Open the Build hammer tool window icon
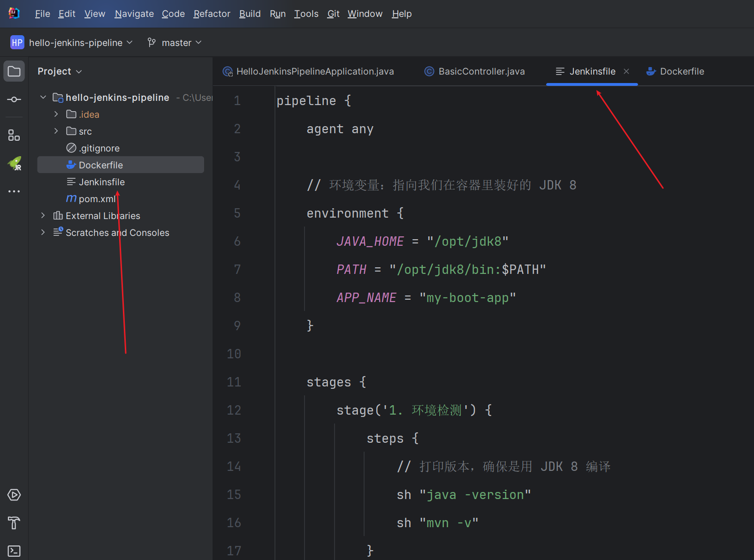 pos(14,523)
